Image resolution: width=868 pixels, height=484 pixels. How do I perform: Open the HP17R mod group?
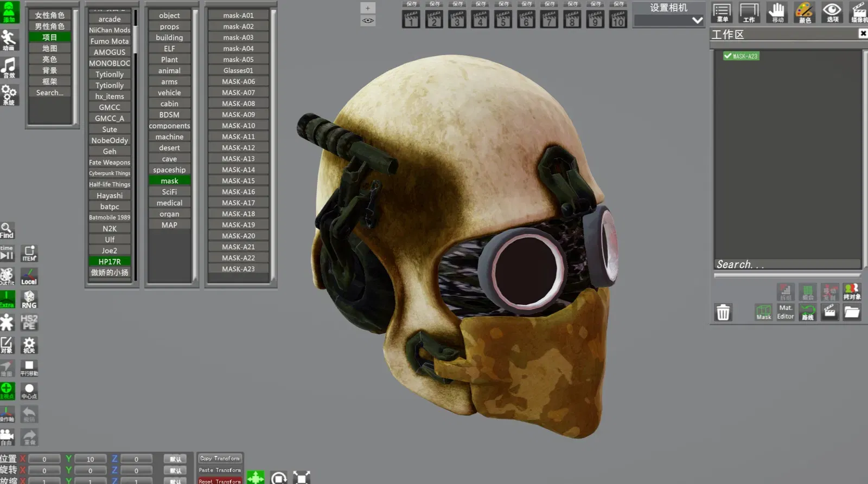coord(110,261)
